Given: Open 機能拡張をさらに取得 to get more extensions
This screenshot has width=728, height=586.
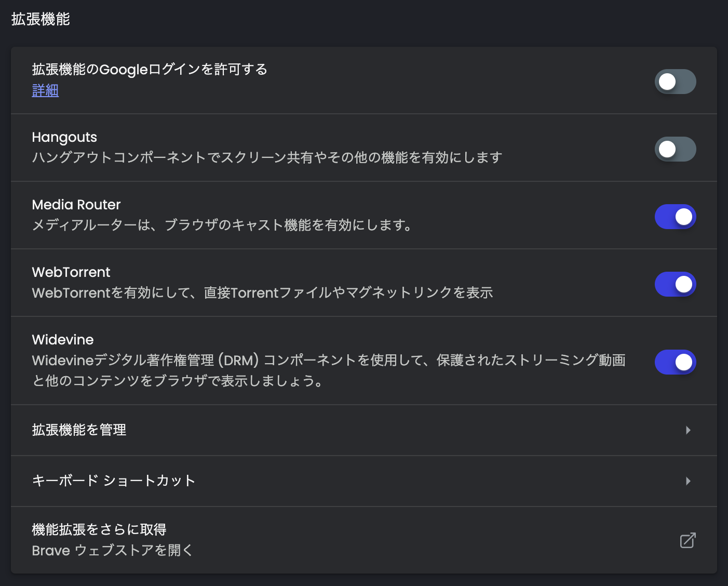Looking at the screenshot, I should [x=100, y=529].
